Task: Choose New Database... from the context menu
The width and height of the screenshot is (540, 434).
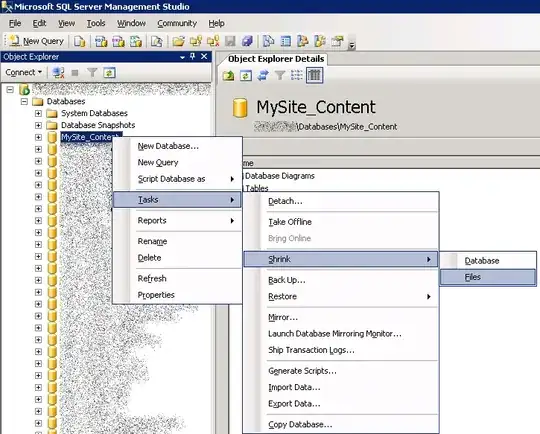Action: (x=177, y=146)
